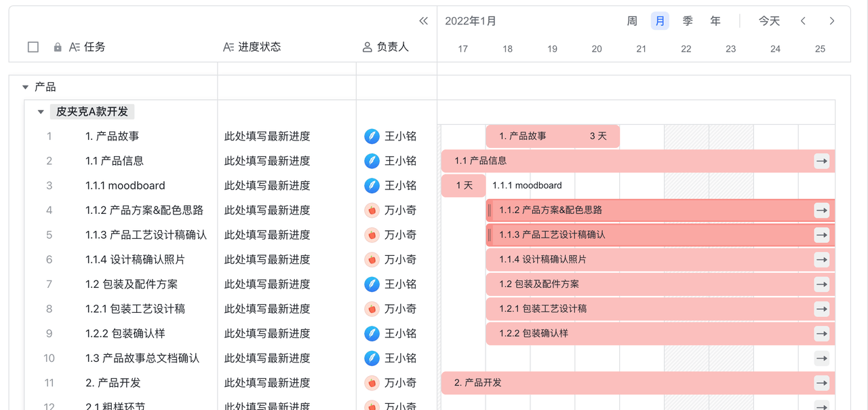Collapse the task panel with double-chevron icon

coord(424,21)
